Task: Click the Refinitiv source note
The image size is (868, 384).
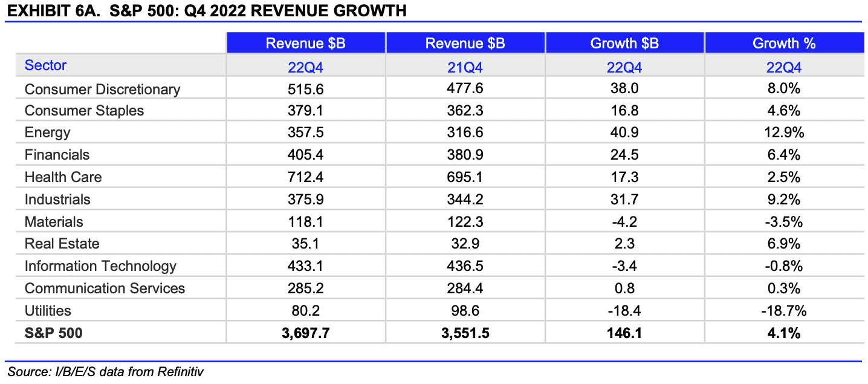Action: pyautogui.click(x=105, y=371)
